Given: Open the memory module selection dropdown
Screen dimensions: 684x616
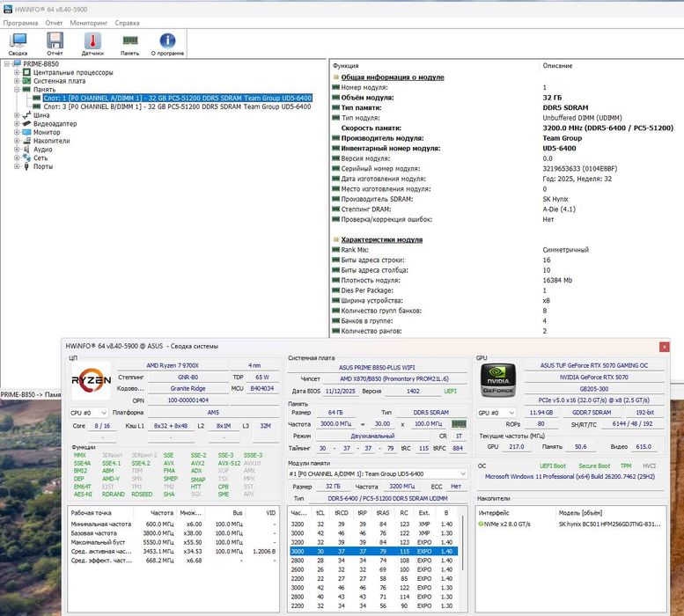Looking at the screenshot, I should tap(378, 473).
